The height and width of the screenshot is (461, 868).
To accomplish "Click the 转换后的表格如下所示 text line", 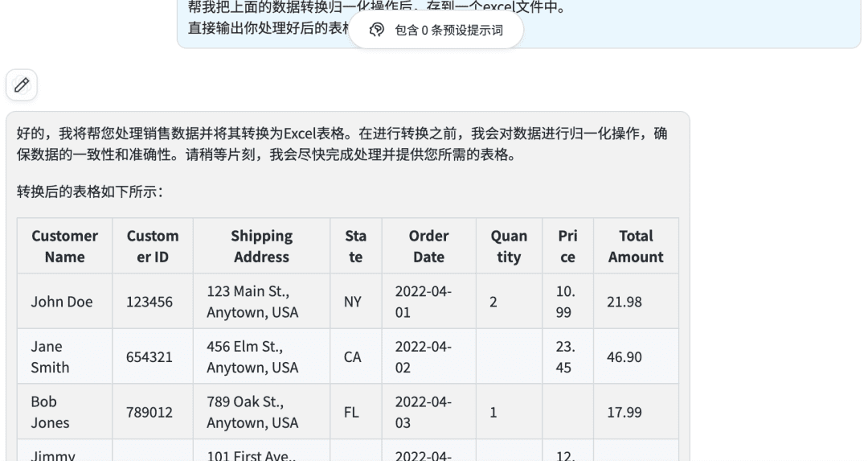I will coord(90,191).
